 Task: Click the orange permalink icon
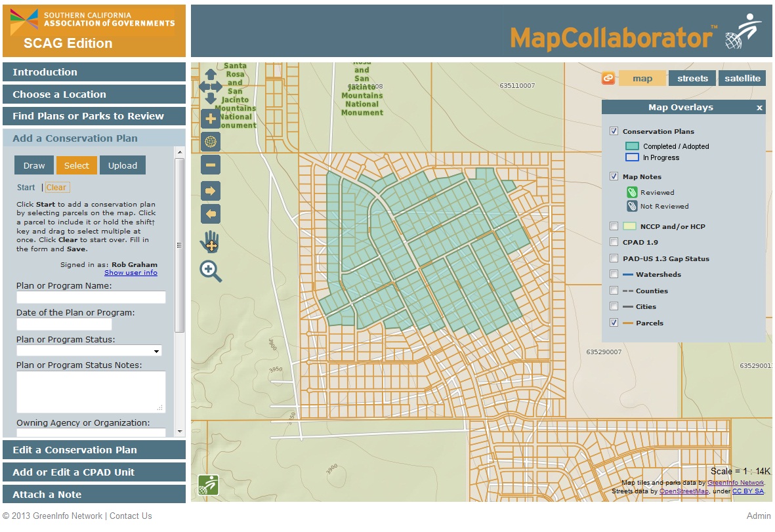click(x=608, y=78)
